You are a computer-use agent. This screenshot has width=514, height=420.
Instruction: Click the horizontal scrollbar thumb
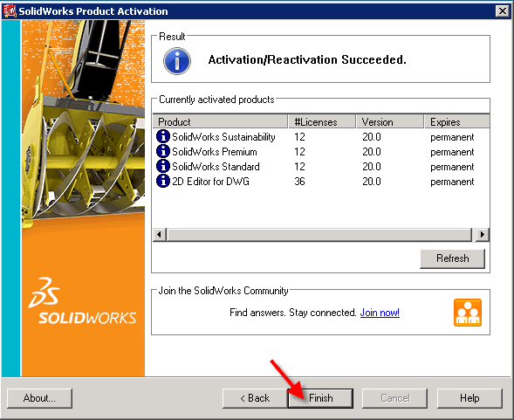319,235
